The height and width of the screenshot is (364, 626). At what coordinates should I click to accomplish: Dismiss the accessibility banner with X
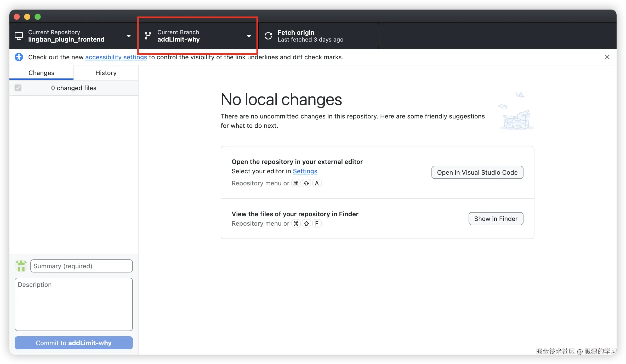(x=607, y=57)
